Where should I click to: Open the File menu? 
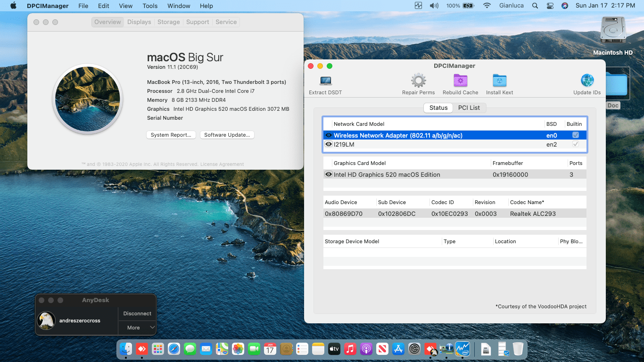pos(83,6)
